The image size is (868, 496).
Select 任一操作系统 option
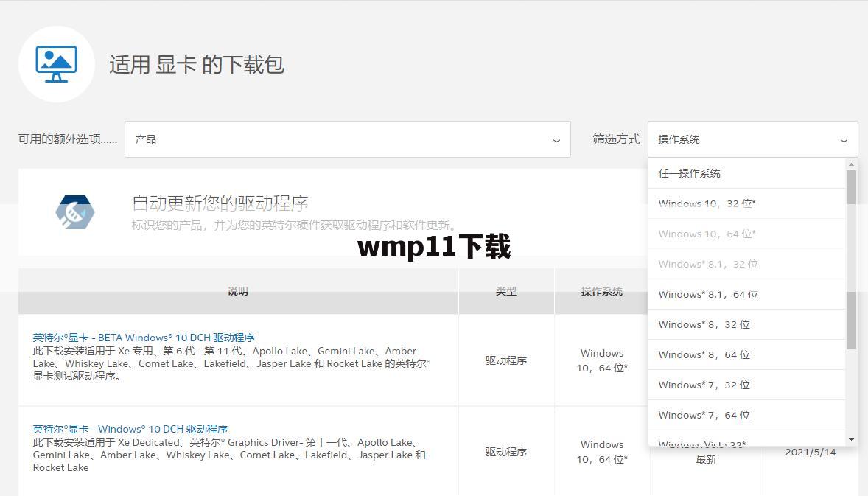tap(746, 173)
